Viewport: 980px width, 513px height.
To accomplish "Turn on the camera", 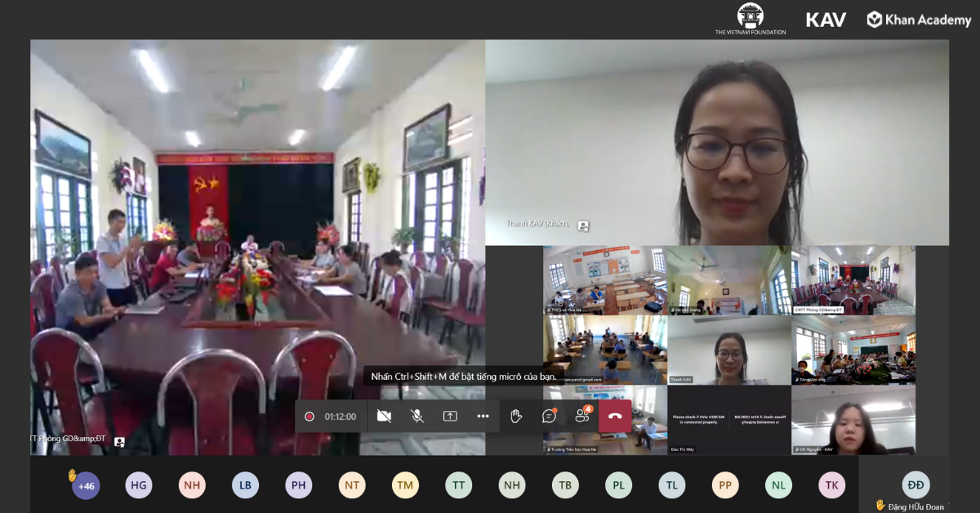I will [x=384, y=417].
